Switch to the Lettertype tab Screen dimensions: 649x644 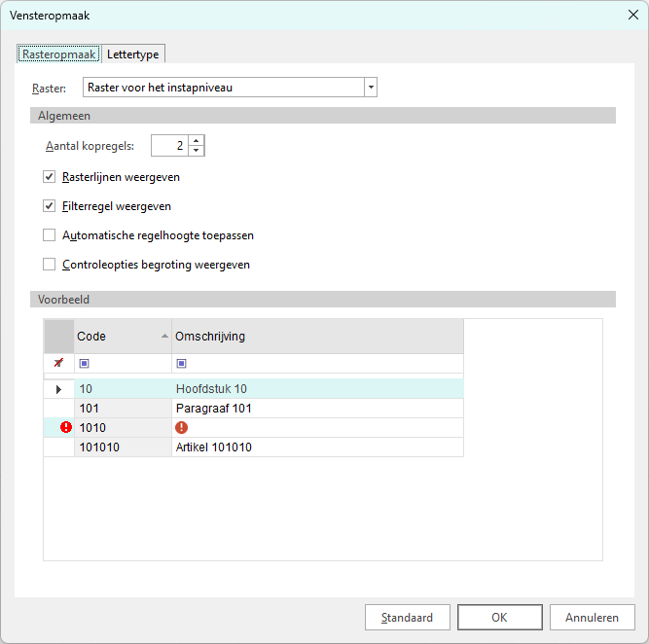[133, 54]
